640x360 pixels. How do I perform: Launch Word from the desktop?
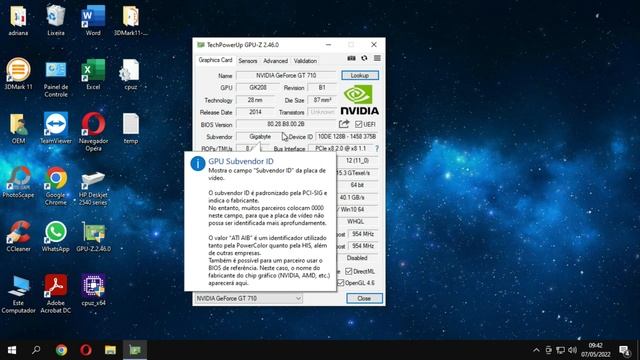point(93,20)
